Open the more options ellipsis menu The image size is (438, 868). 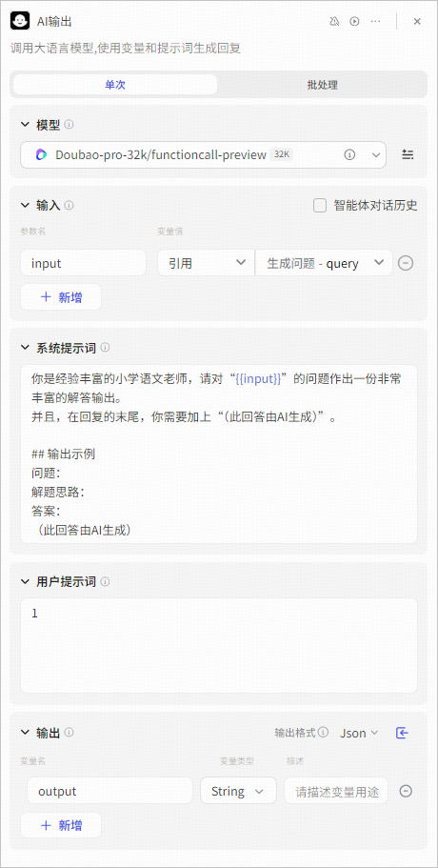coord(375,22)
